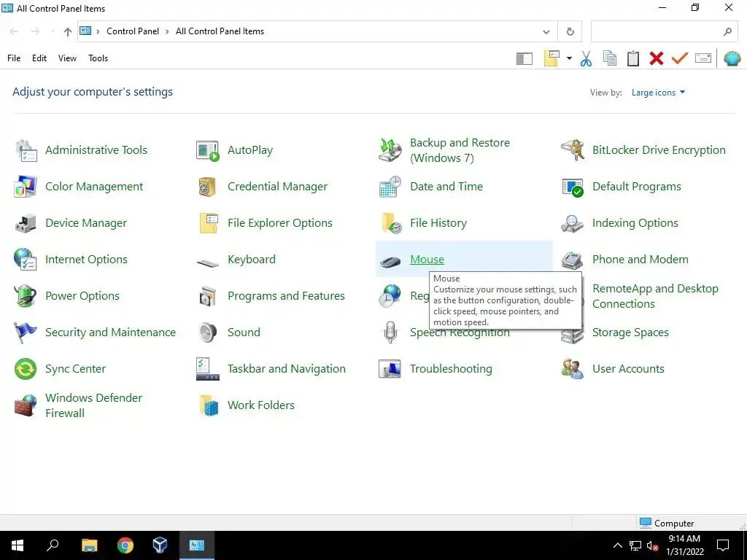Open the Windows Defender Firewall icon
Screen dimensions: 747x560
click(26, 405)
